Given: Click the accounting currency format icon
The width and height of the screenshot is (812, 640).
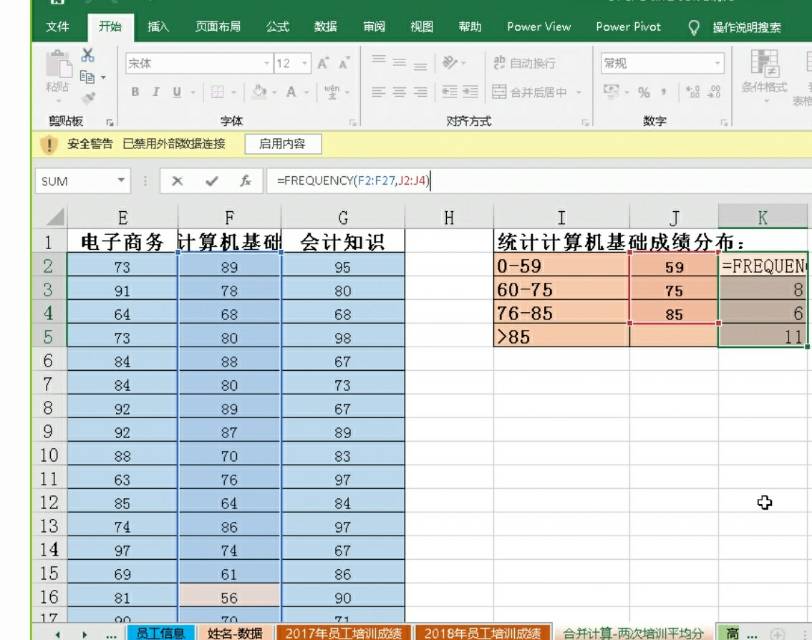Looking at the screenshot, I should pyautogui.click(x=611, y=92).
